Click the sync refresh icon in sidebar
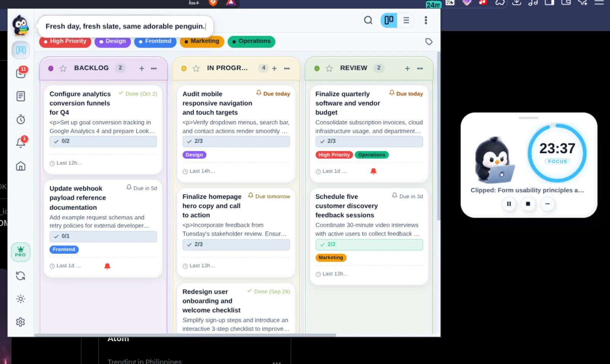 point(21,276)
